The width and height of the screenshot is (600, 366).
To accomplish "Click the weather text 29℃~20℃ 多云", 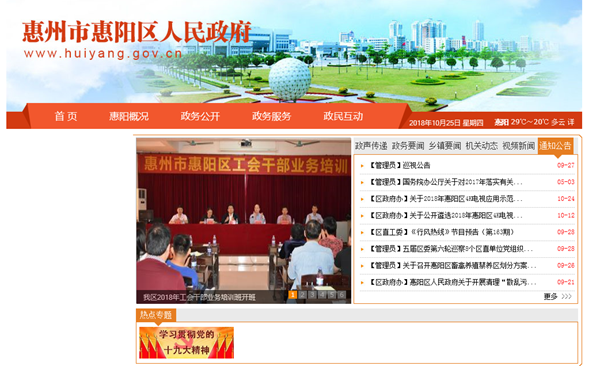I will (x=538, y=122).
